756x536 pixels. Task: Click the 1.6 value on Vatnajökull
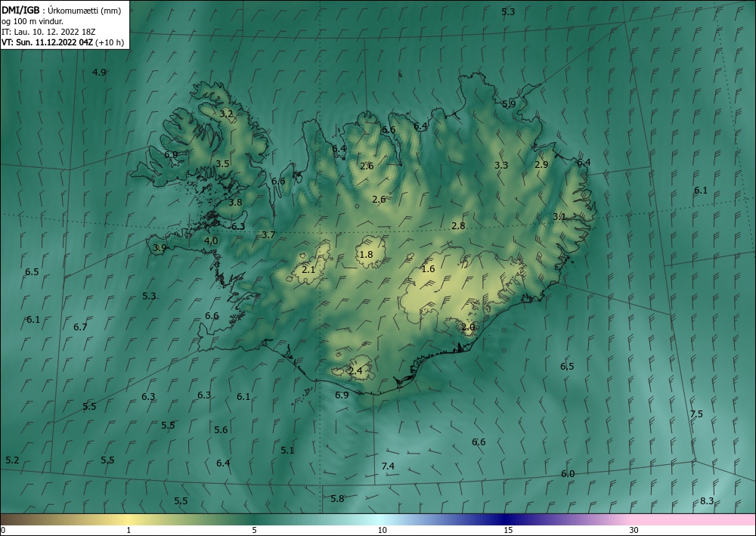428,269
